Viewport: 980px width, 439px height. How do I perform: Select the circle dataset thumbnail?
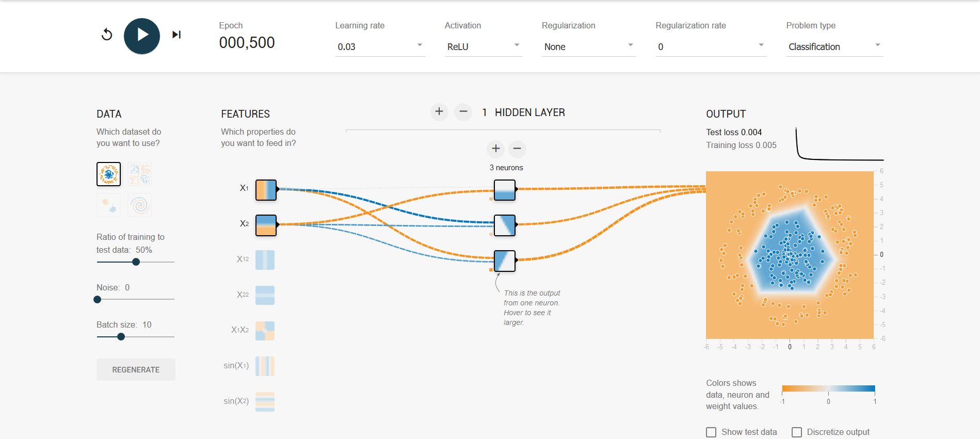(x=109, y=174)
